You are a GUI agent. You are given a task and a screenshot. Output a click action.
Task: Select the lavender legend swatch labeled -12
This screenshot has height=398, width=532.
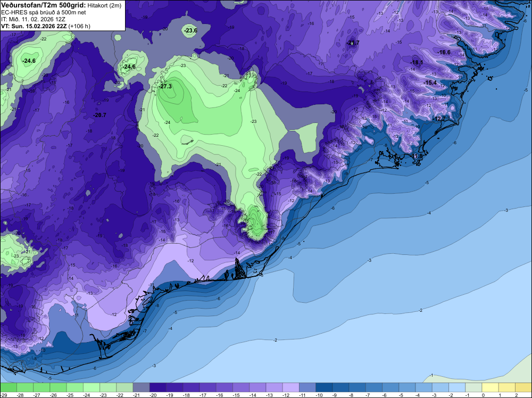[x=291, y=387]
